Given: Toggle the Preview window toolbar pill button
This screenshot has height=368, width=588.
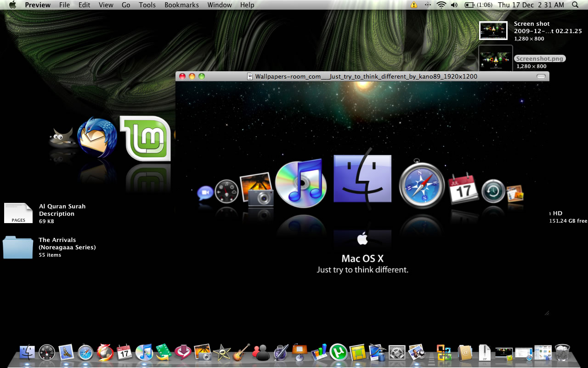Looking at the screenshot, I should point(541,76).
